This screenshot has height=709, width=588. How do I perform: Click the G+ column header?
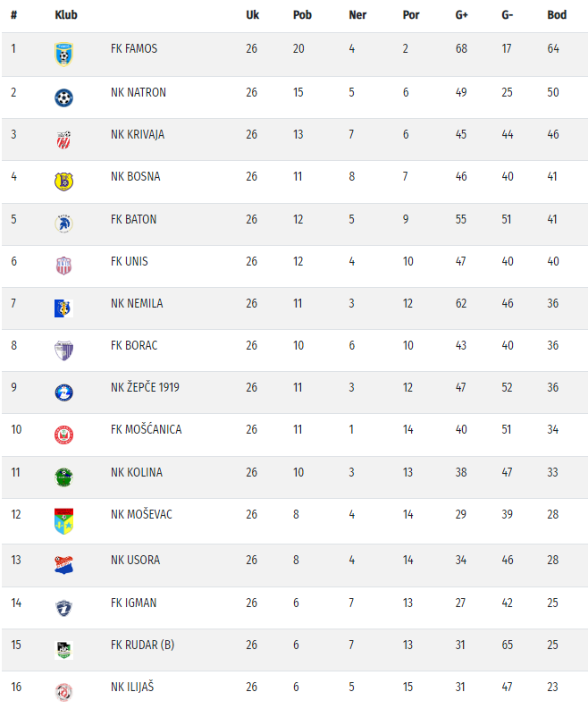tap(462, 14)
